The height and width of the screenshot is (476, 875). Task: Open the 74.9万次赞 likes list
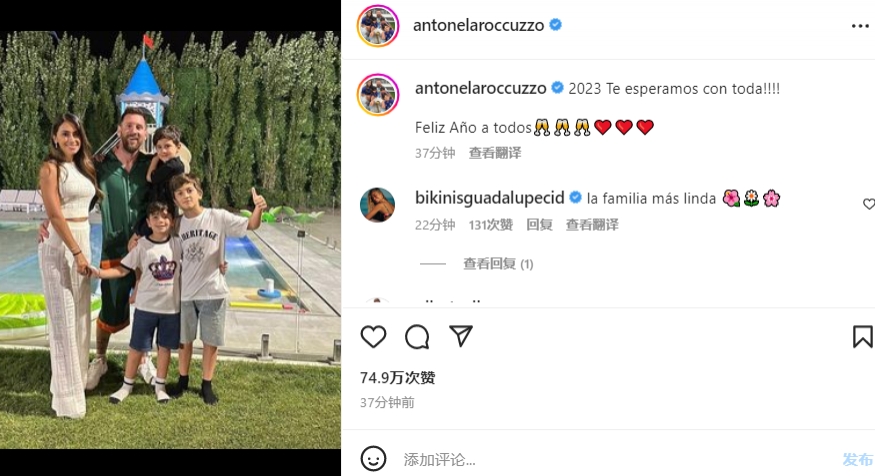click(397, 378)
